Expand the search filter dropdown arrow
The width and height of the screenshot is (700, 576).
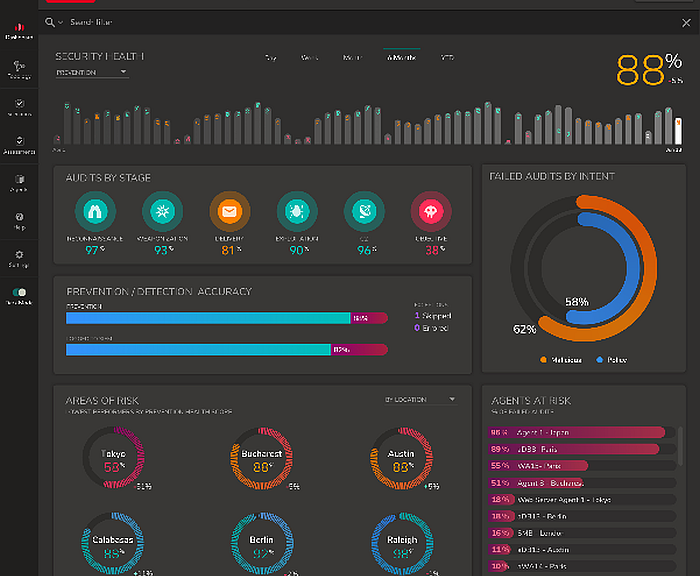click(61, 21)
